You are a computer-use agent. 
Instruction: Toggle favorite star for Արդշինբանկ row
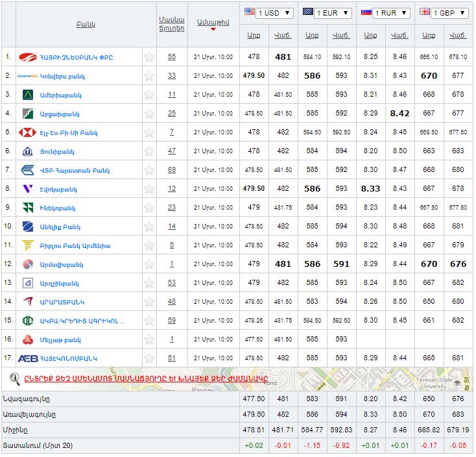(149, 283)
